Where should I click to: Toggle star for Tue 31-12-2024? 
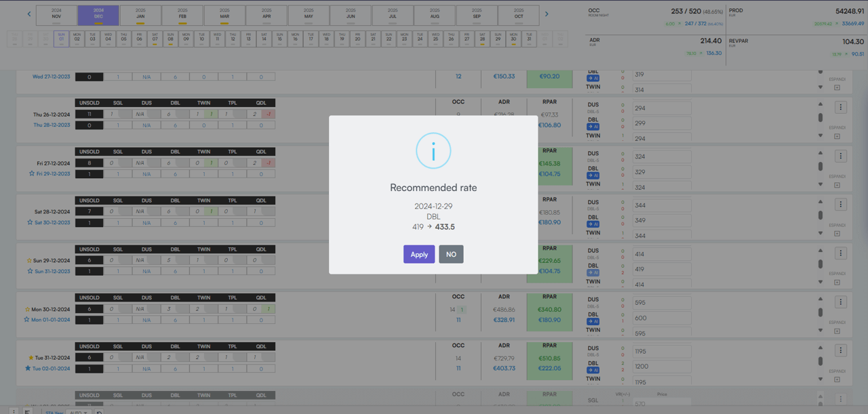click(30, 358)
